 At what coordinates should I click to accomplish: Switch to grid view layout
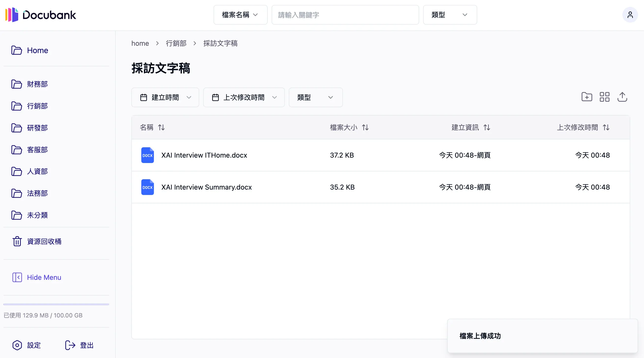click(x=604, y=97)
